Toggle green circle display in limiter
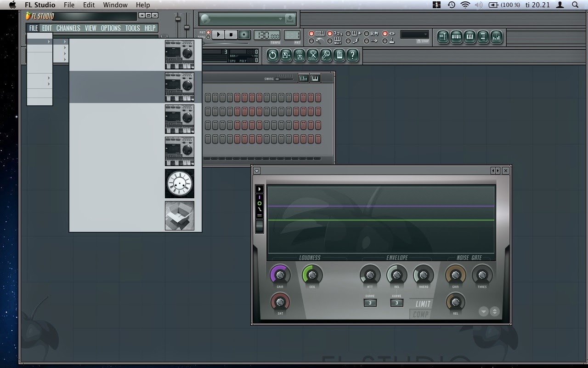588x368 pixels. (x=260, y=203)
